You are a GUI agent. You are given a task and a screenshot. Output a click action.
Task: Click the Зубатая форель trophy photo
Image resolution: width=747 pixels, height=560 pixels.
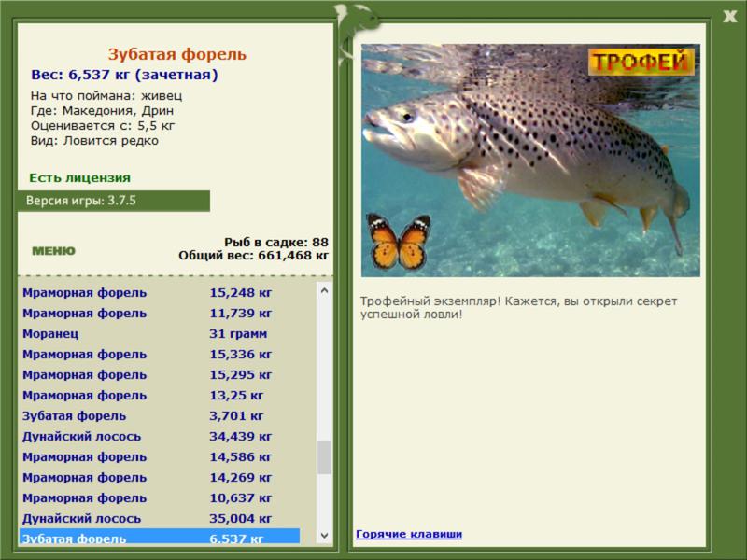(530, 161)
